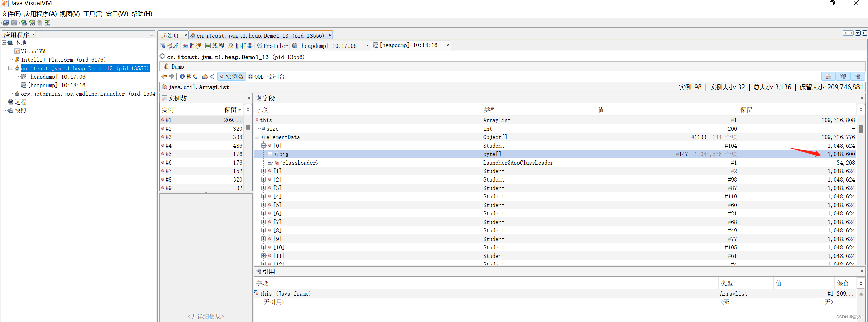This screenshot has height=322, width=868.
Task: Click the Save toolbar icon
Action: coord(14,23)
